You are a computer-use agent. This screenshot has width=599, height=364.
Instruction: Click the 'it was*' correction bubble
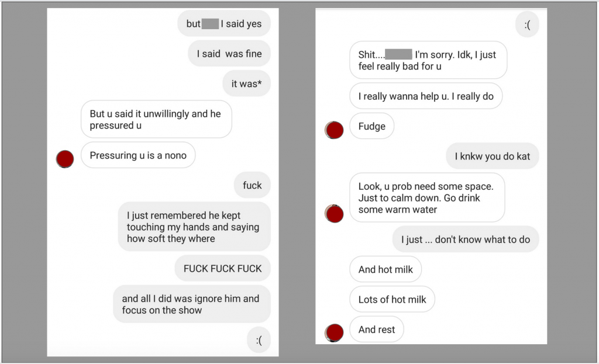(246, 84)
